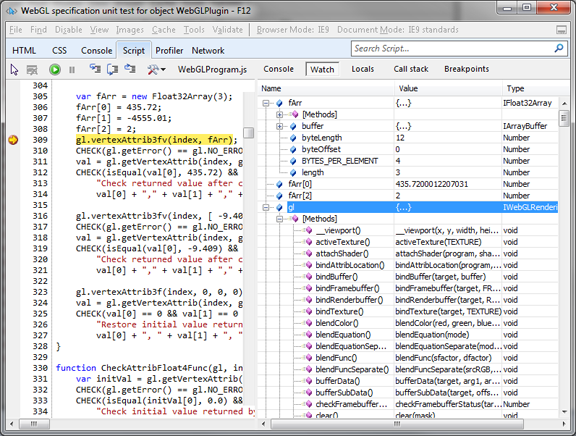The height and width of the screenshot is (436, 576).
Task: Collapse gl [Methods] node
Action: click(x=280, y=219)
